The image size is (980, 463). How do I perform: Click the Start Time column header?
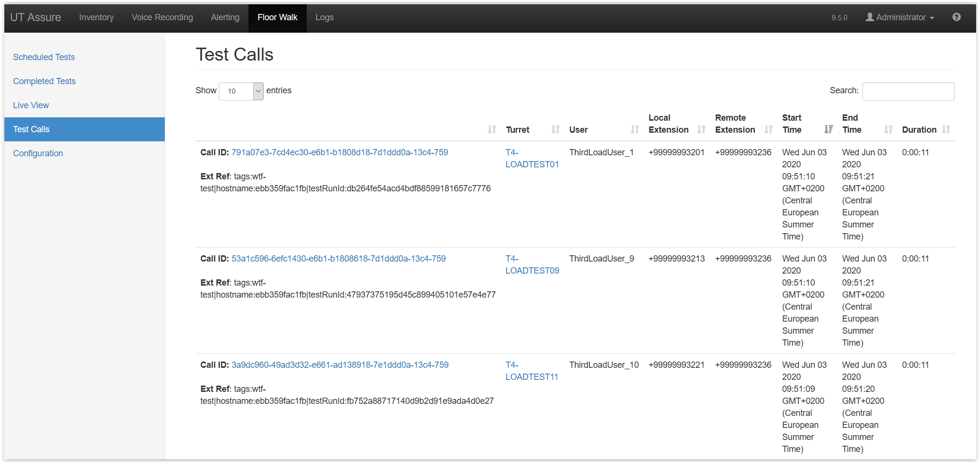(792, 124)
